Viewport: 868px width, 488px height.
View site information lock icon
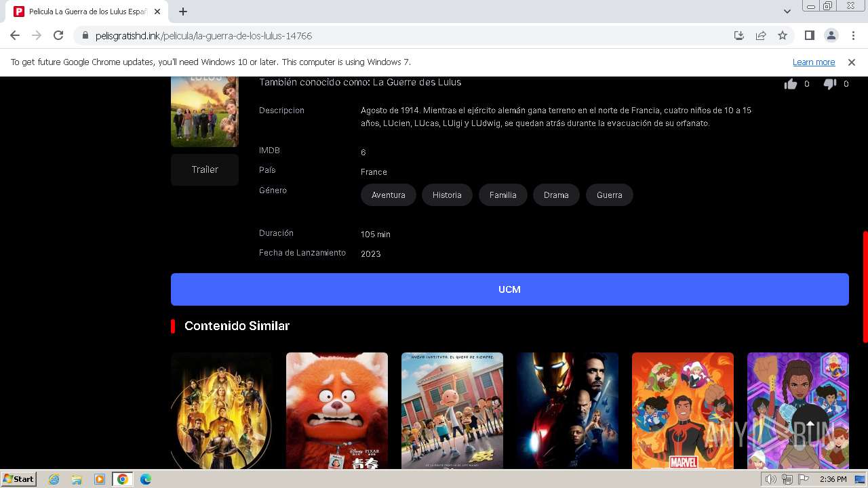click(85, 35)
